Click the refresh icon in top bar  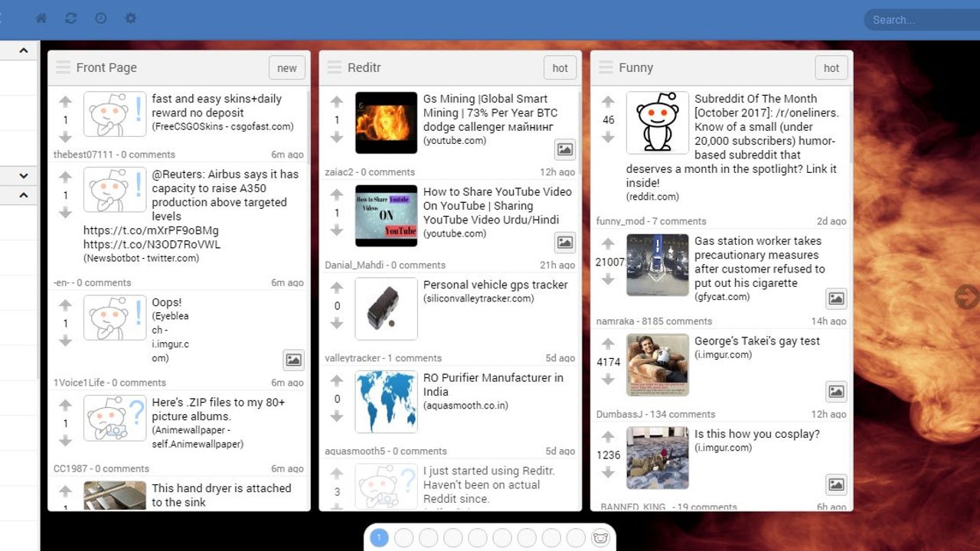click(x=71, y=18)
